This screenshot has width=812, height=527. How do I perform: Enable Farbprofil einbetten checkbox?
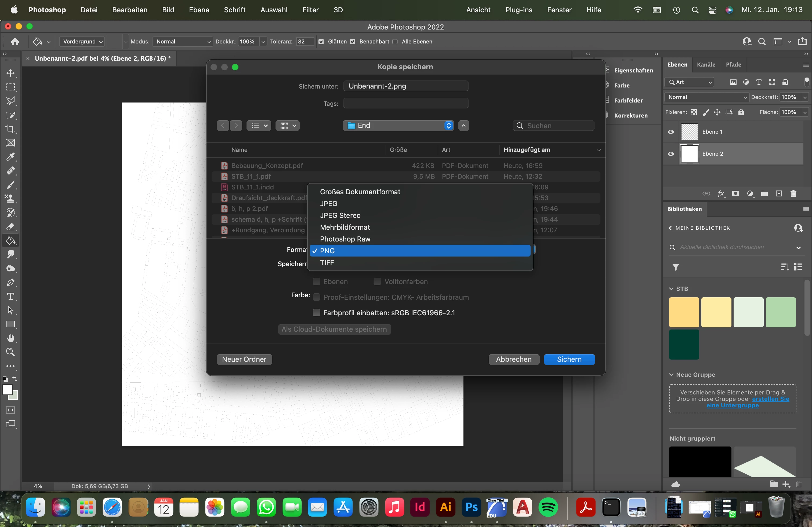(x=316, y=313)
